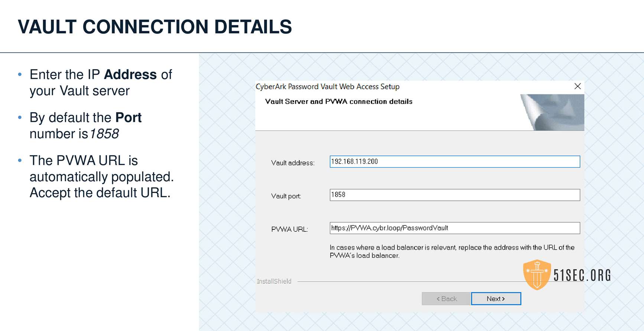Click the 'Enter the IP Address' bullet

coord(101,82)
